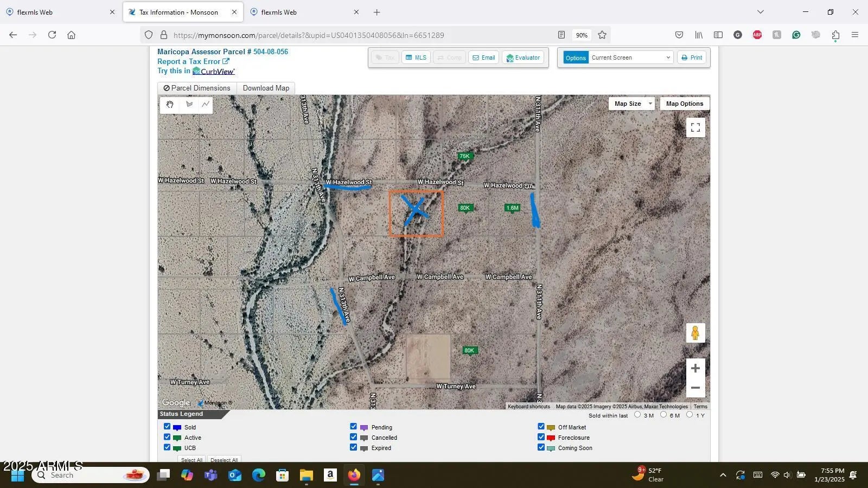Zoom in on the map

695,368
